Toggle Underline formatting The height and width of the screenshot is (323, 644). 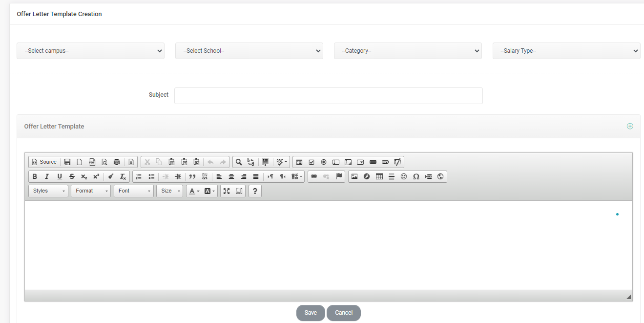(60, 177)
